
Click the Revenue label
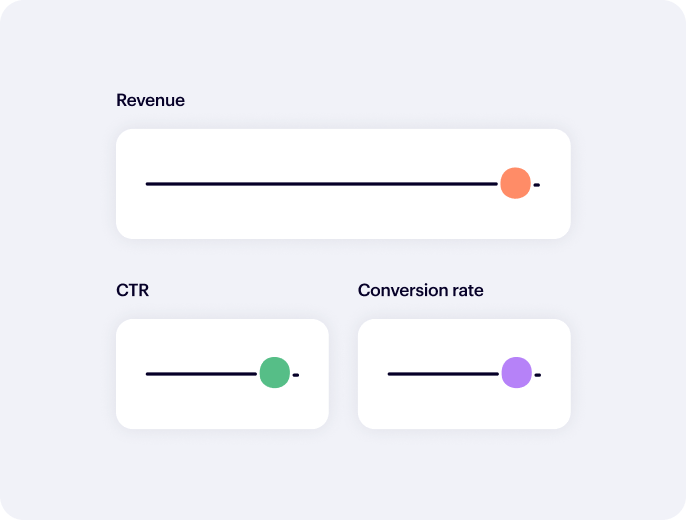click(150, 100)
